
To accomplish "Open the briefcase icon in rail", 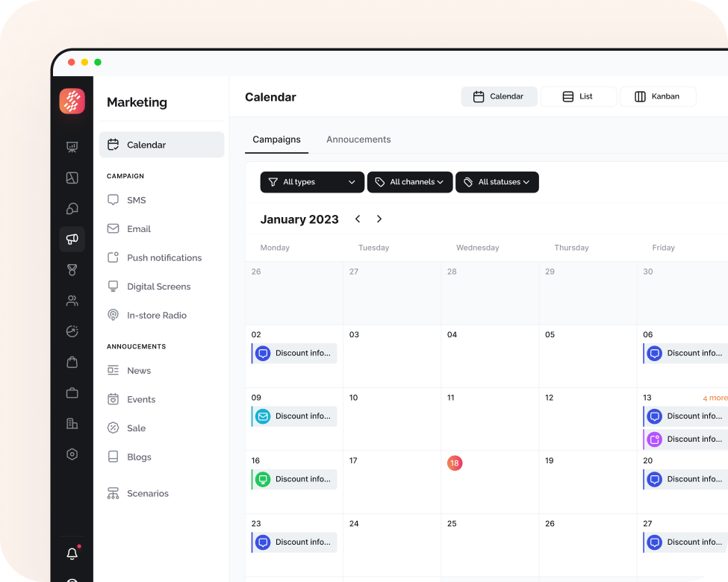I will click(72, 393).
